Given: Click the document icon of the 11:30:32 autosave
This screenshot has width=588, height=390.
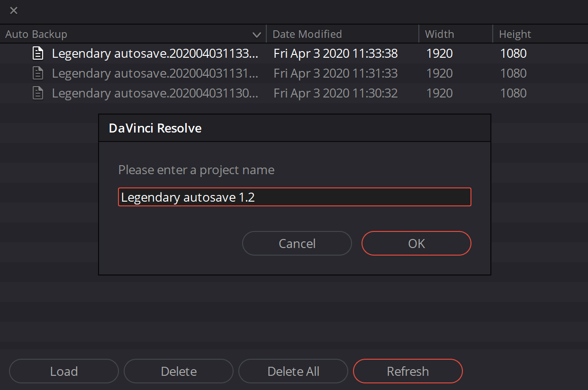Looking at the screenshot, I should pyautogui.click(x=37, y=93).
